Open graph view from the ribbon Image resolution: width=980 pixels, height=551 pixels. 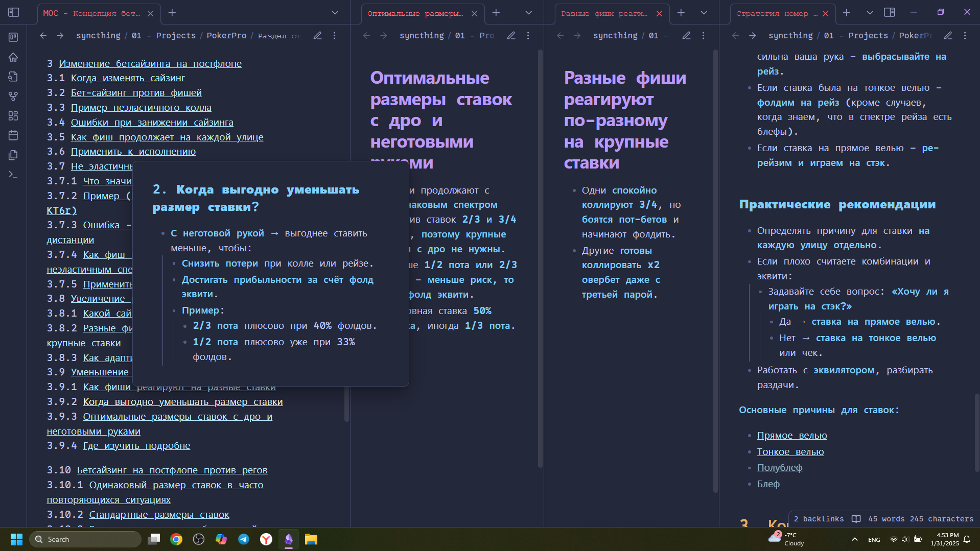click(x=13, y=96)
